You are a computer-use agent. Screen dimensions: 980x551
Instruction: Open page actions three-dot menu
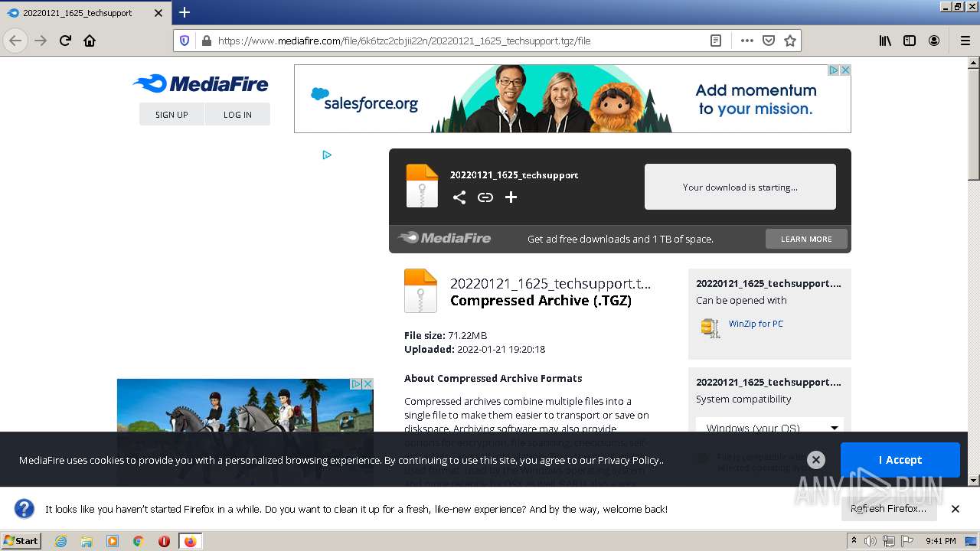(x=747, y=41)
